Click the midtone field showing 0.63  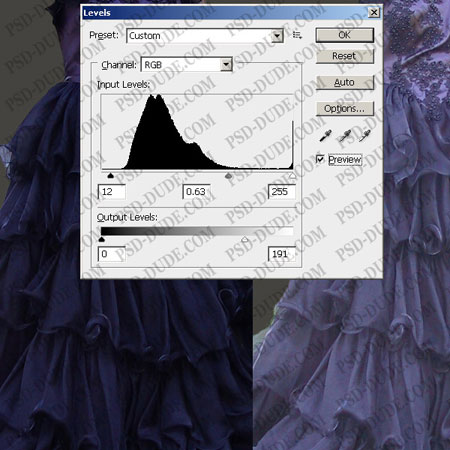pyautogui.click(x=197, y=192)
